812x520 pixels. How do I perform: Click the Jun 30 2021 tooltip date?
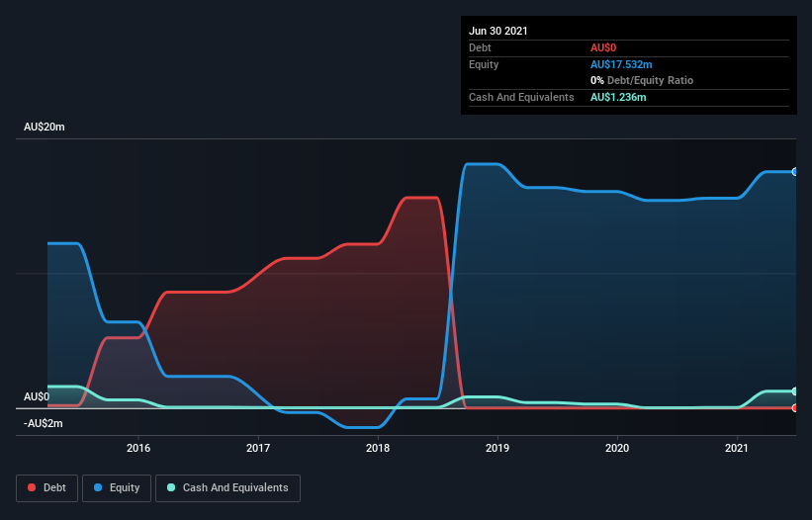click(x=498, y=31)
